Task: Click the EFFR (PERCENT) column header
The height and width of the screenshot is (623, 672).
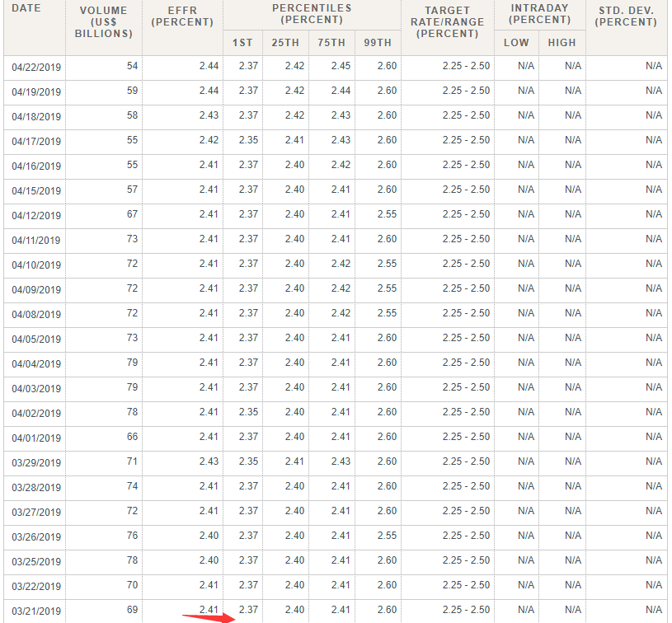Action: point(182,16)
